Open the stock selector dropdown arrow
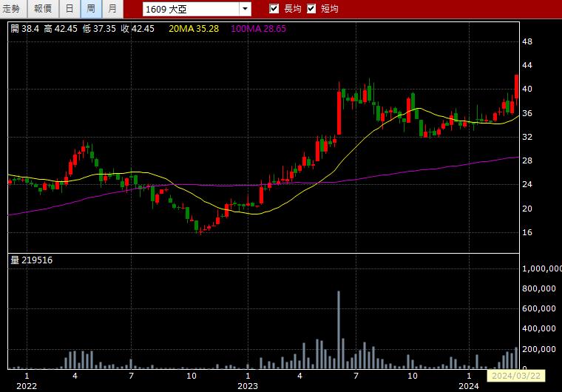 [x=246, y=9]
